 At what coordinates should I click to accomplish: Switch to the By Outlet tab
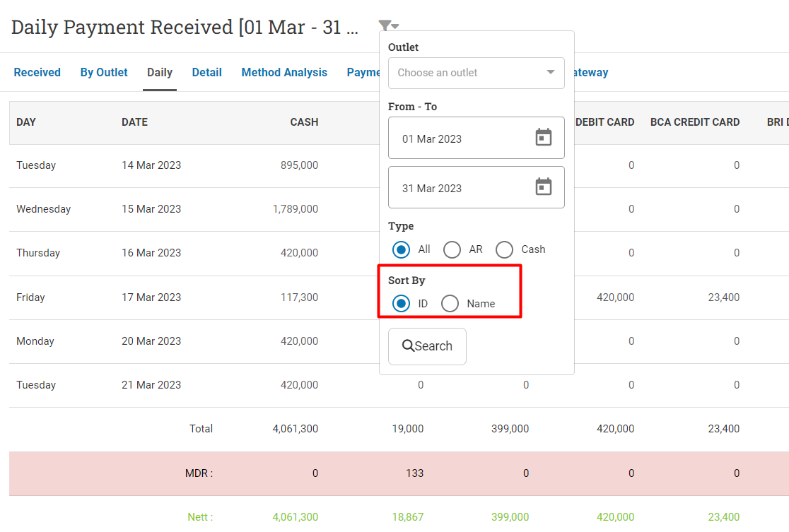[104, 72]
